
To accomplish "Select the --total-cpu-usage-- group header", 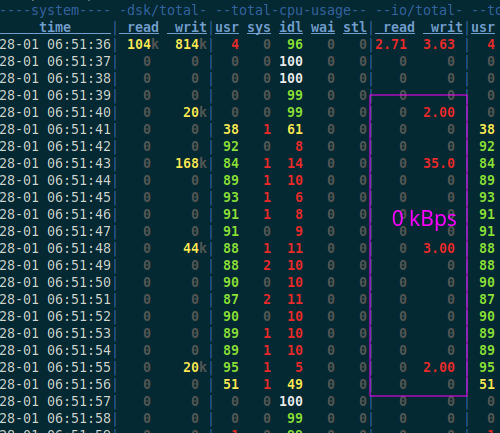I will click(x=291, y=11).
